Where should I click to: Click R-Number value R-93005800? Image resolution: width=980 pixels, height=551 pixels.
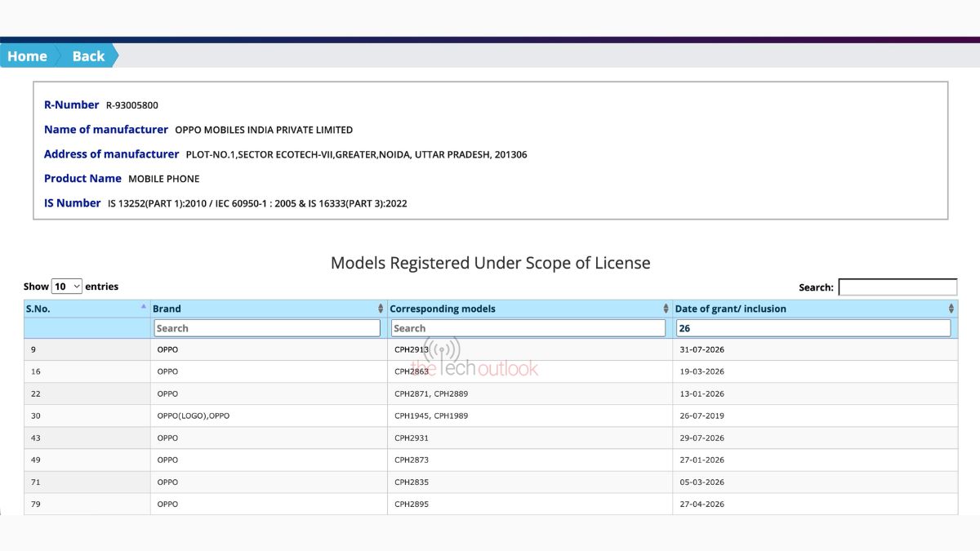132,105
